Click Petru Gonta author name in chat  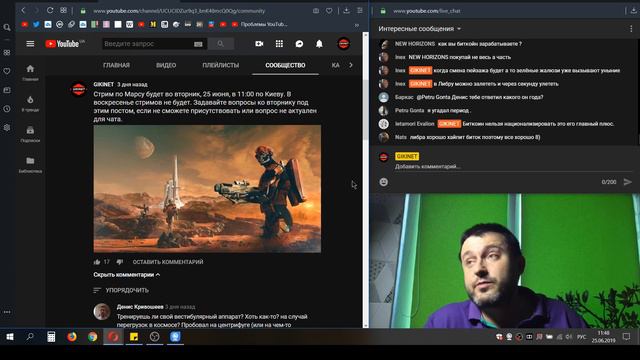tap(409, 111)
